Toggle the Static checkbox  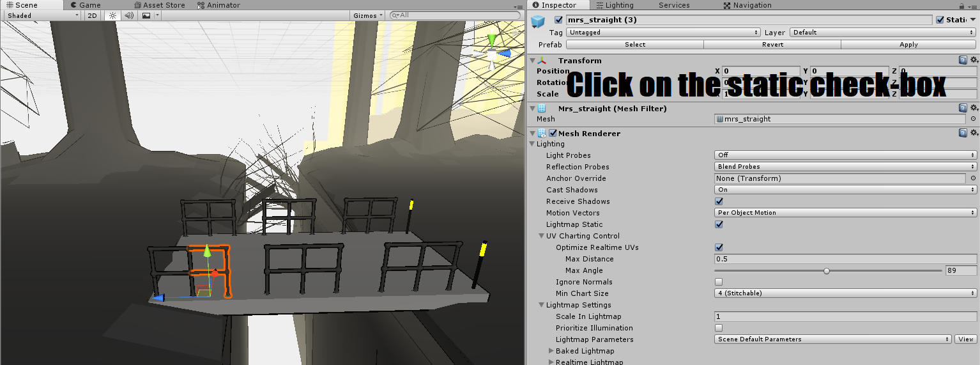940,20
